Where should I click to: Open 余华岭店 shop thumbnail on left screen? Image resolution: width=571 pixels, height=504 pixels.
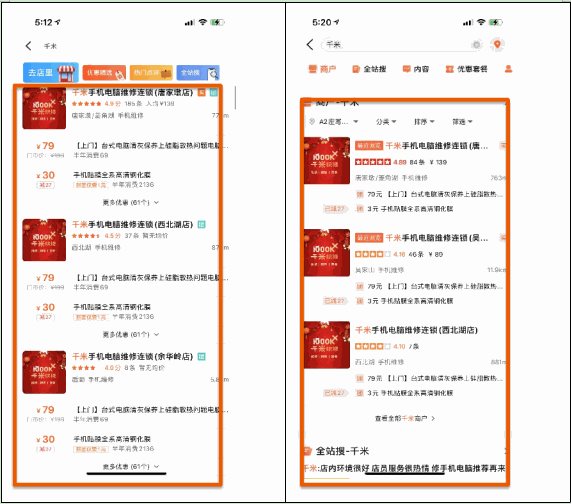point(44,372)
